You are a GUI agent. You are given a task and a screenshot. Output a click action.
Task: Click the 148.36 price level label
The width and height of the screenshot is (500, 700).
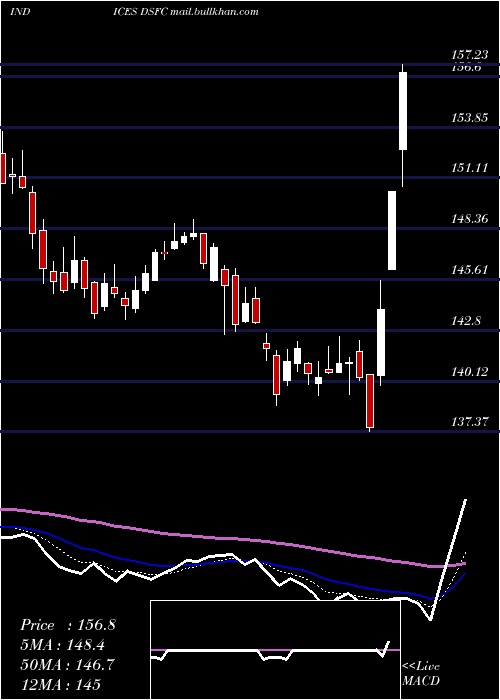tap(470, 219)
